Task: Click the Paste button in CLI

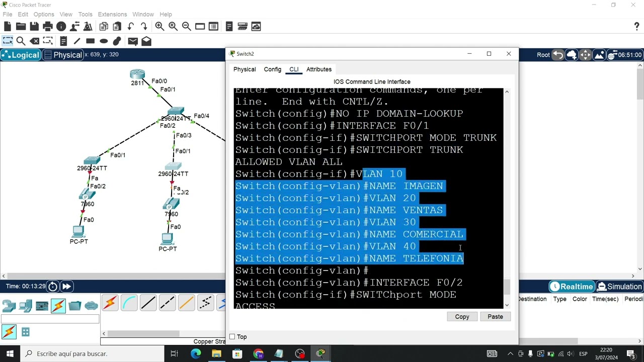Action: coord(495,317)
